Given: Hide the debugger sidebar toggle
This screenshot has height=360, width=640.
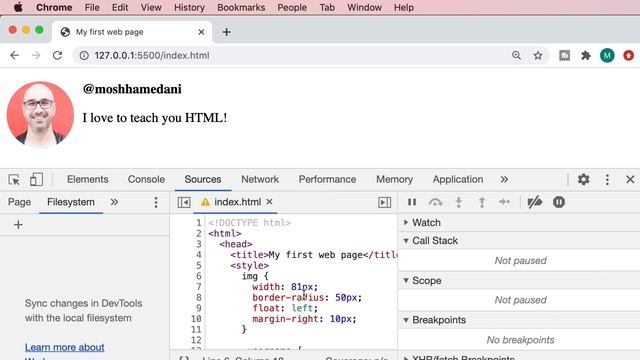Looking at the screenshot, I should [x=384, y=202].
